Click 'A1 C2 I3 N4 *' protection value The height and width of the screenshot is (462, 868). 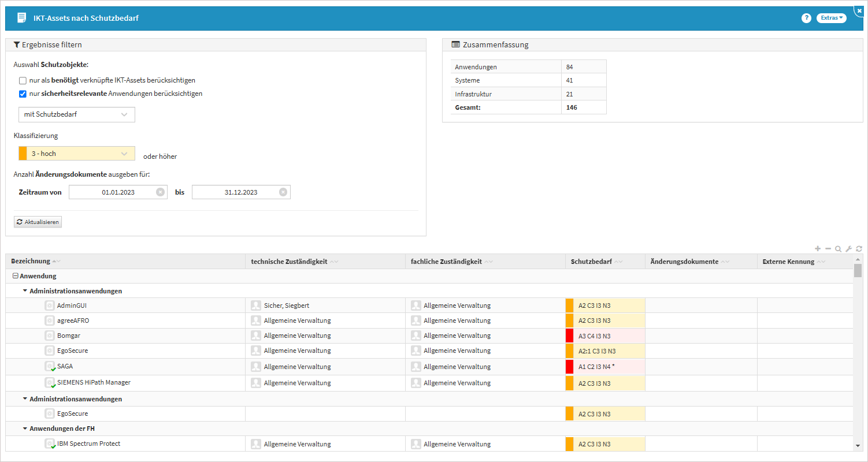coord(596,367)
